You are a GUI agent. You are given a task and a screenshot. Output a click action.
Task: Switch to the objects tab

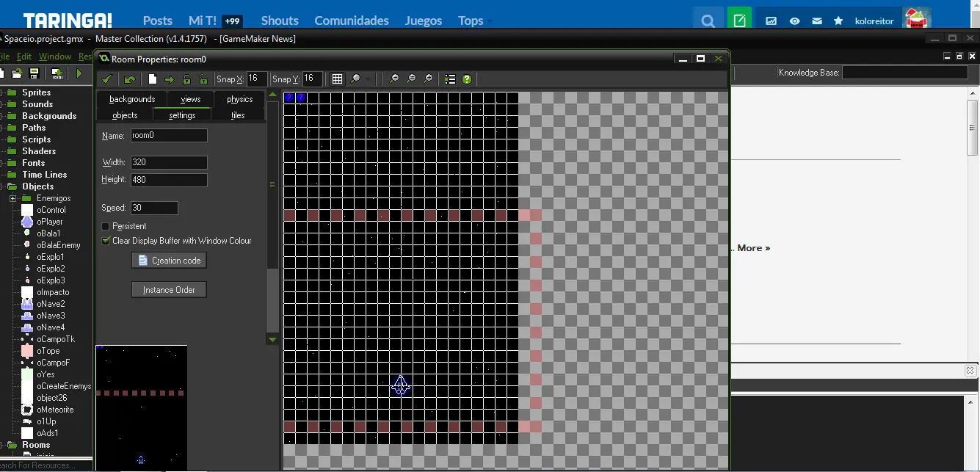point(125,115)
